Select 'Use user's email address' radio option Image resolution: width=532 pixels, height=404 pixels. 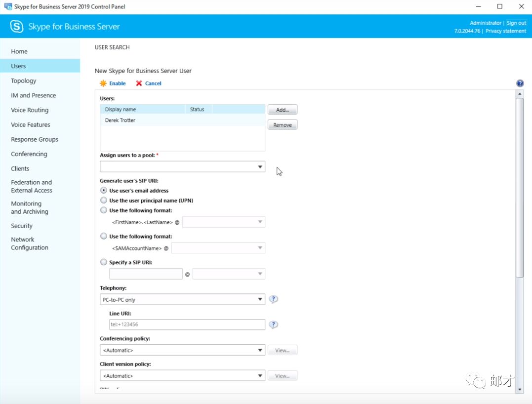(x=104, y=190)
